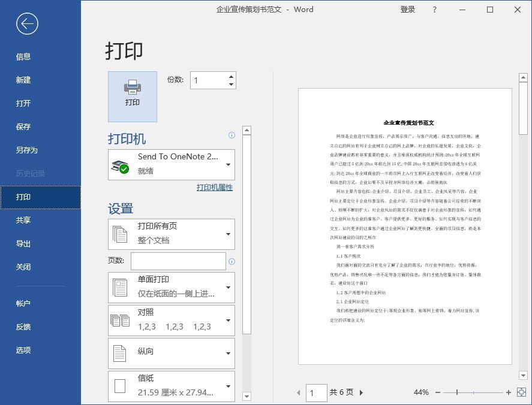Click the fit-page-to-window icon at bottom right
Screen dimensions: 532x405
tap(521, 392)
